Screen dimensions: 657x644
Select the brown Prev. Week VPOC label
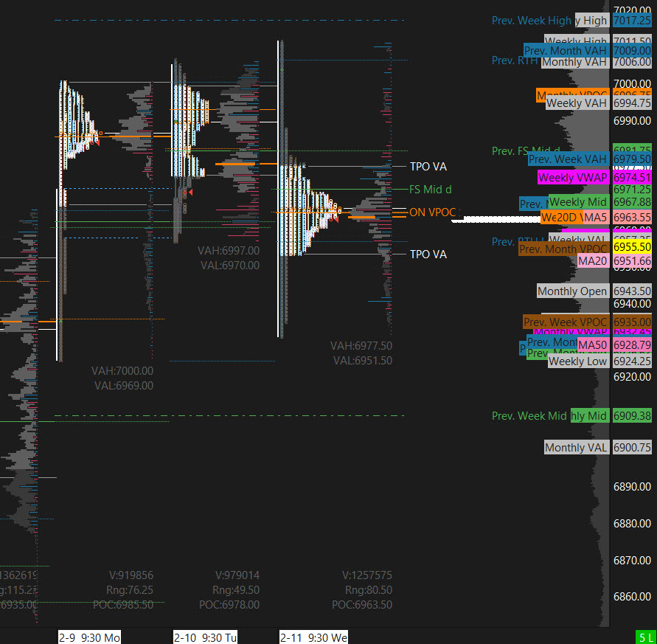[x=566, y=322]
